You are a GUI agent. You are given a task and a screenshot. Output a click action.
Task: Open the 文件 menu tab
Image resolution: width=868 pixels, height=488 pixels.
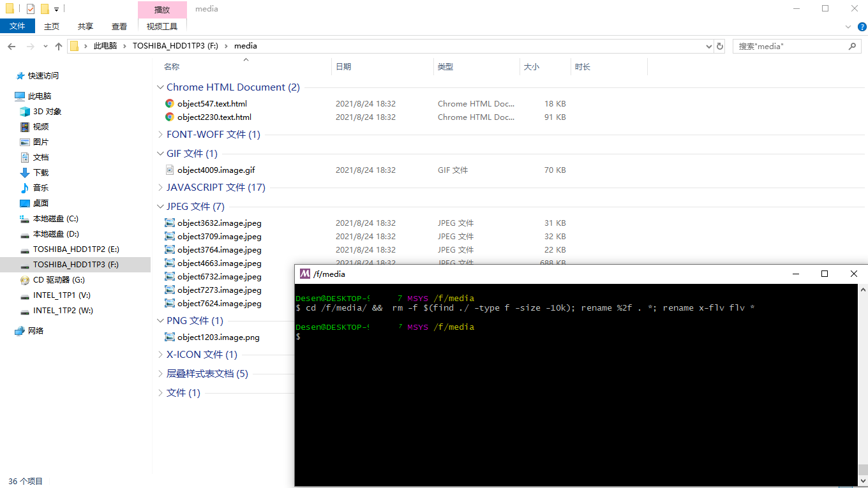(17, 26)
